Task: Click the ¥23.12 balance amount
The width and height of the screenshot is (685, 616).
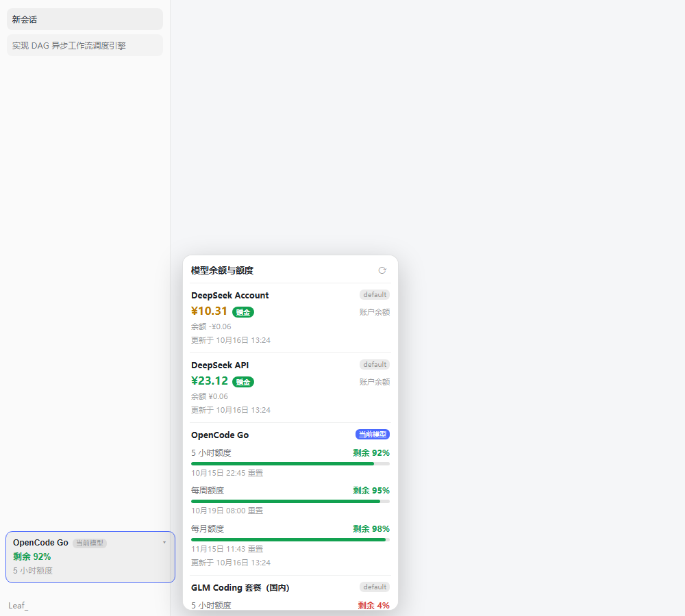Action: [209, 381]
